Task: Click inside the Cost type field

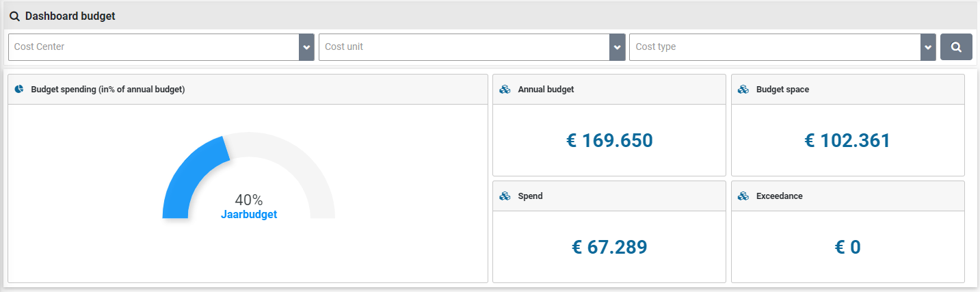Action: click(774, 47)
